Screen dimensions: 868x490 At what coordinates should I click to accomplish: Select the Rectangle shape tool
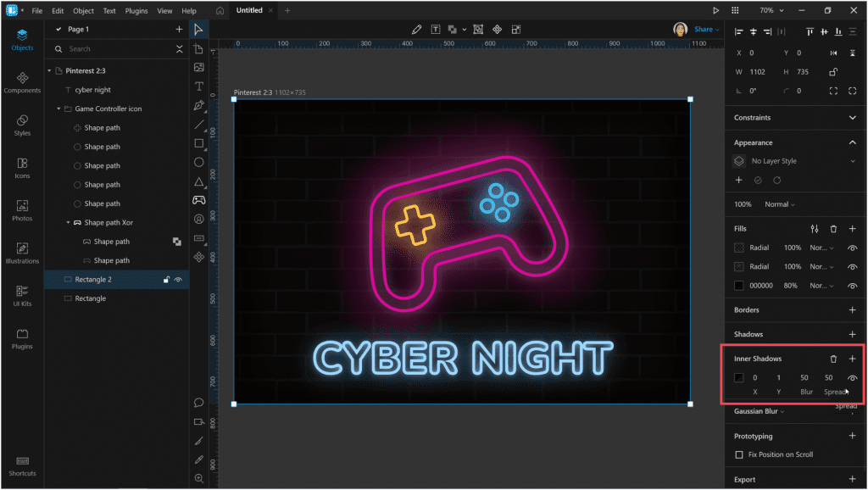pyautogui.click(x=198, y=143)
